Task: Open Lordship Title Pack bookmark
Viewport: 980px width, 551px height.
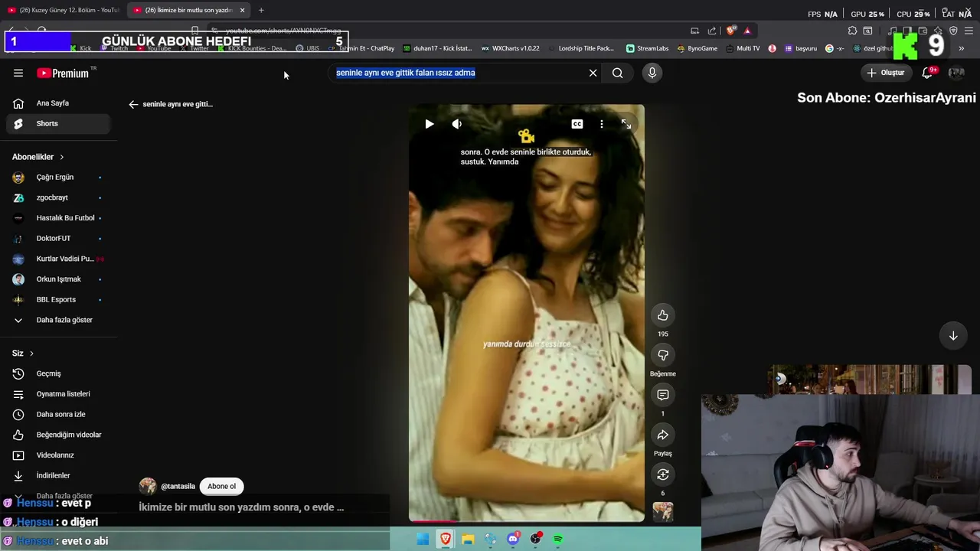Action: pyautogui.click(x=580, y=48)
